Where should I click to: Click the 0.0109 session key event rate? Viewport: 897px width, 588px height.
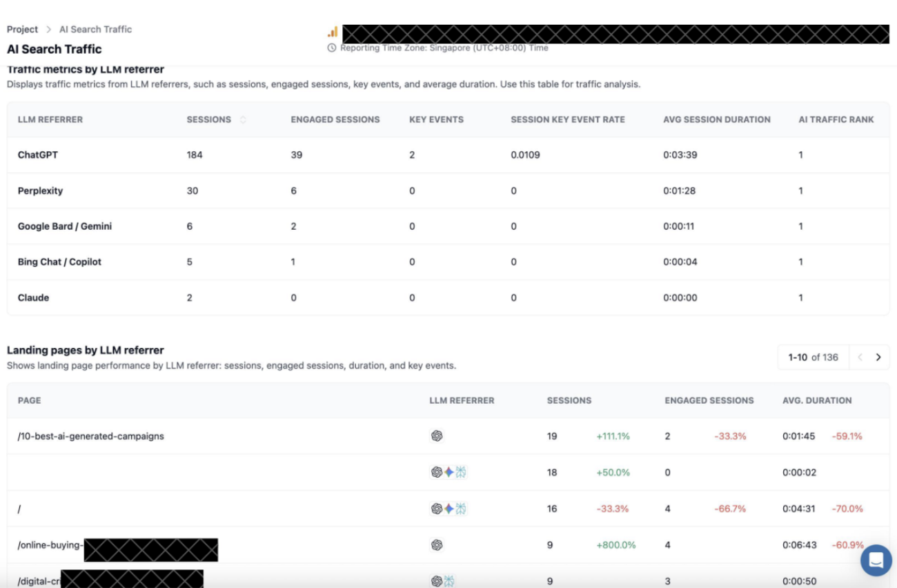526,155
